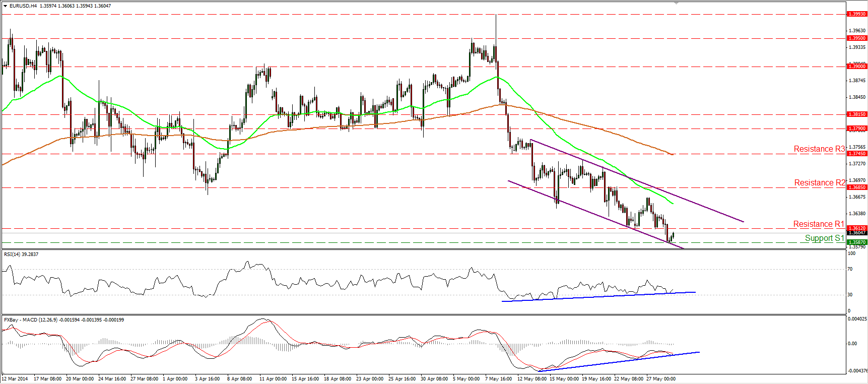The height and width of the screenshot is (384, 868).
Task: Click the 15 Apr 16:00 date label
Action: 306,379
